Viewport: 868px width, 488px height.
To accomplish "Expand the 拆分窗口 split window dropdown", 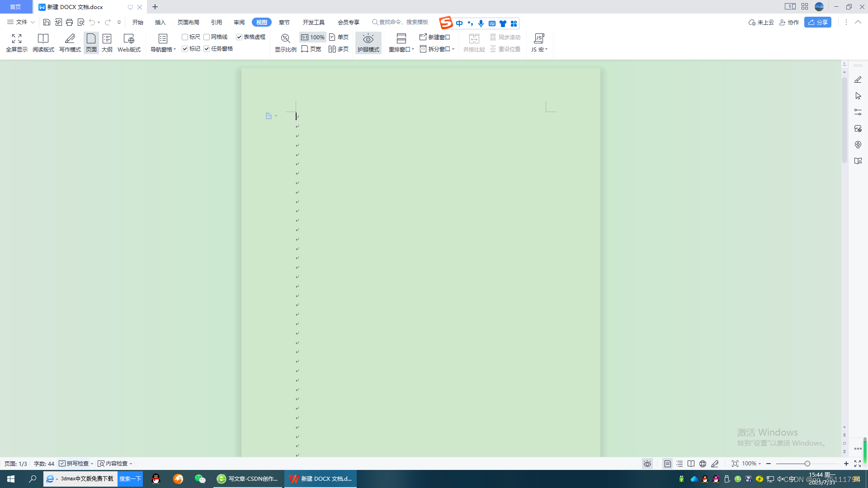I will pos(453,49).
